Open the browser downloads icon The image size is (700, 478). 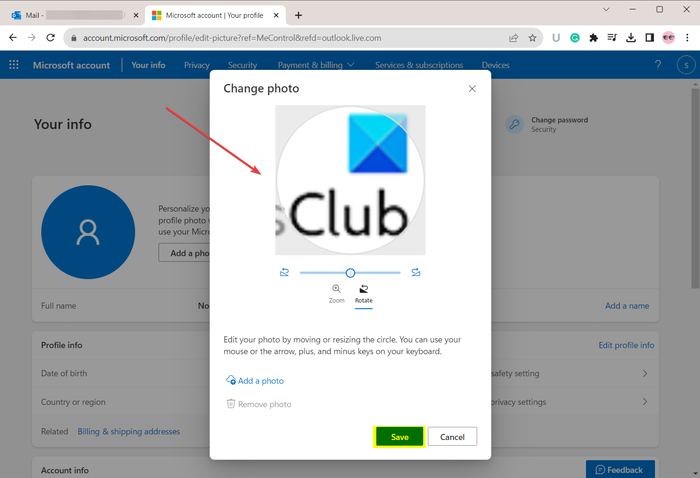(x=631, y=38)
